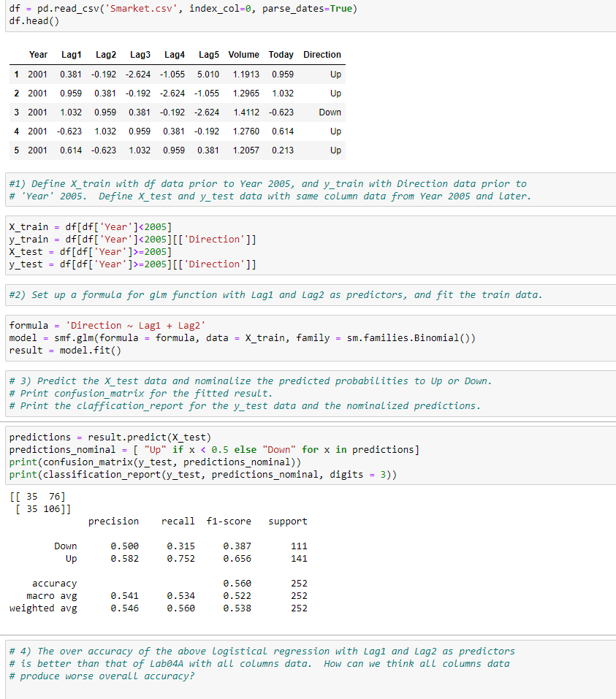Click the 'Lag2' column header
This screenshot has height=699, width=616.
106,54
